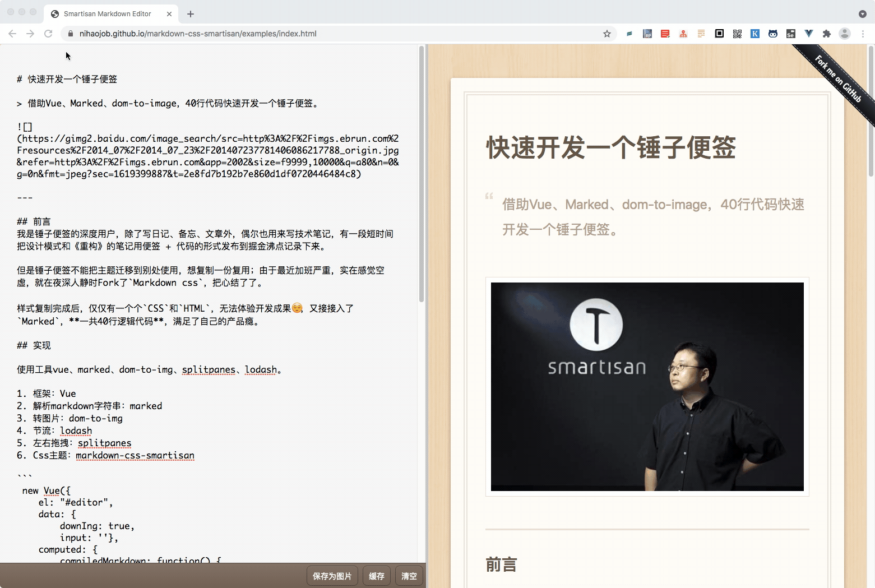This screenshot has height=588, width=875.
Task: Open the Chrome three-dot menu
Action: pyautogui.click(x=863, y=34)
